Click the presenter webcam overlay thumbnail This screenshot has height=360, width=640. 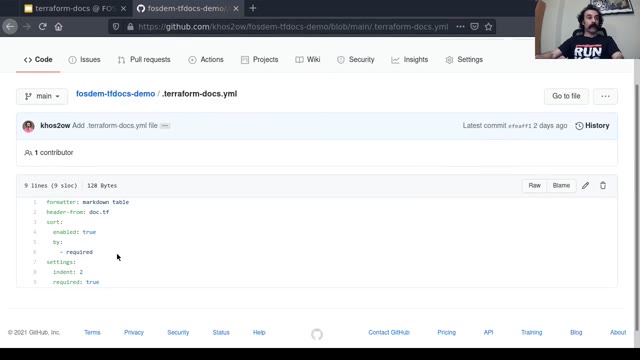click(587, 29)
